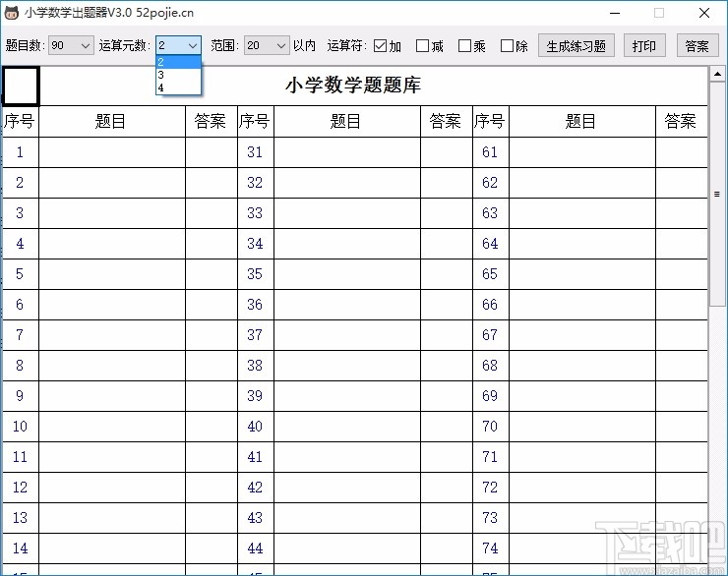This screenshot has width=728, height=576.
Task: Select the cell with number 36
Action: 256,305
